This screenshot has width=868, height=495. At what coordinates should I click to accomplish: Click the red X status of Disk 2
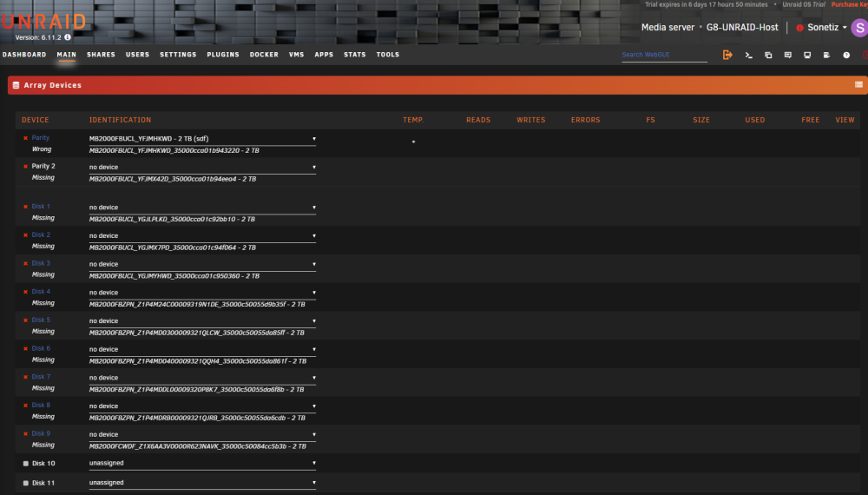pyautogui.click(x=25, y=234)
